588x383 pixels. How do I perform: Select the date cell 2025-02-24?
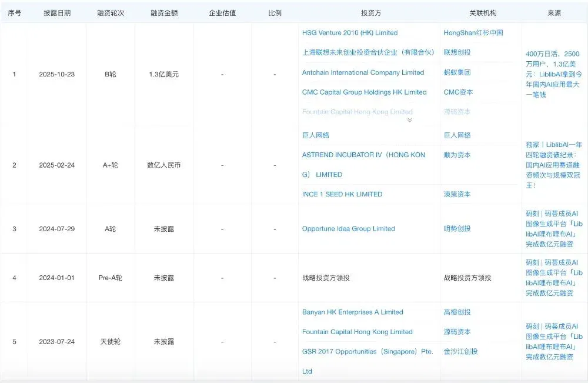click(57, 165)
